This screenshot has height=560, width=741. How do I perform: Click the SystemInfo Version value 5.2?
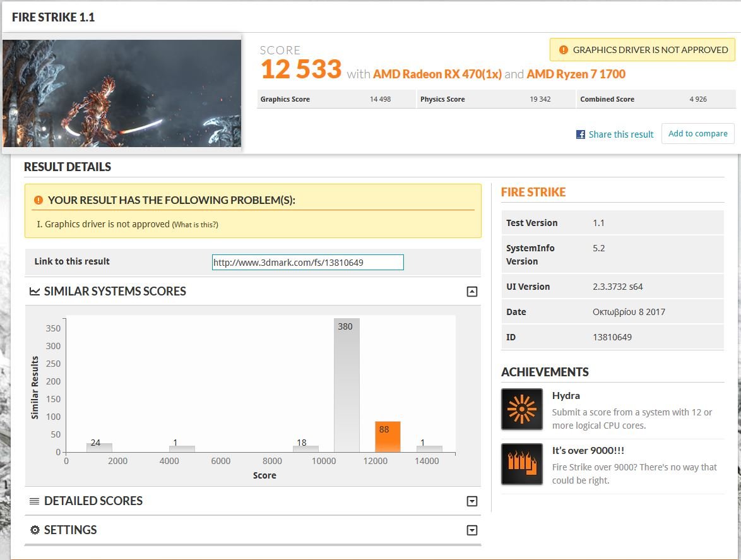click(598, 248)
